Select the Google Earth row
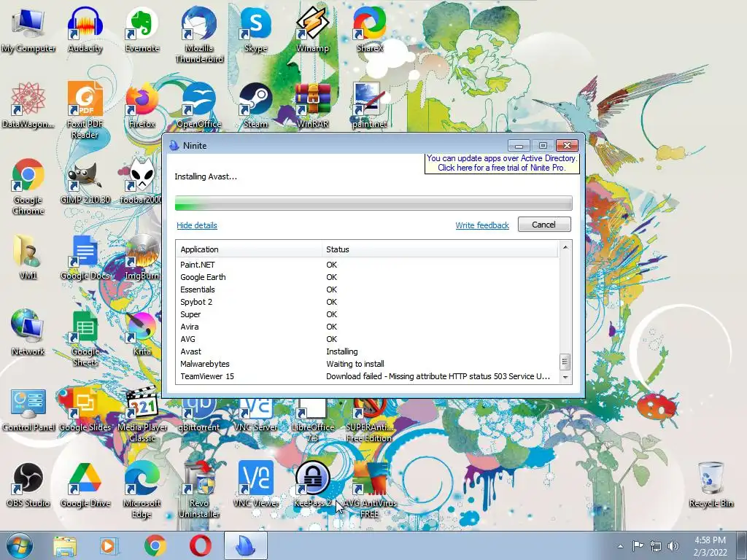Image resolution: width=747 pixels, height=560 pixels. click(368, 277)
